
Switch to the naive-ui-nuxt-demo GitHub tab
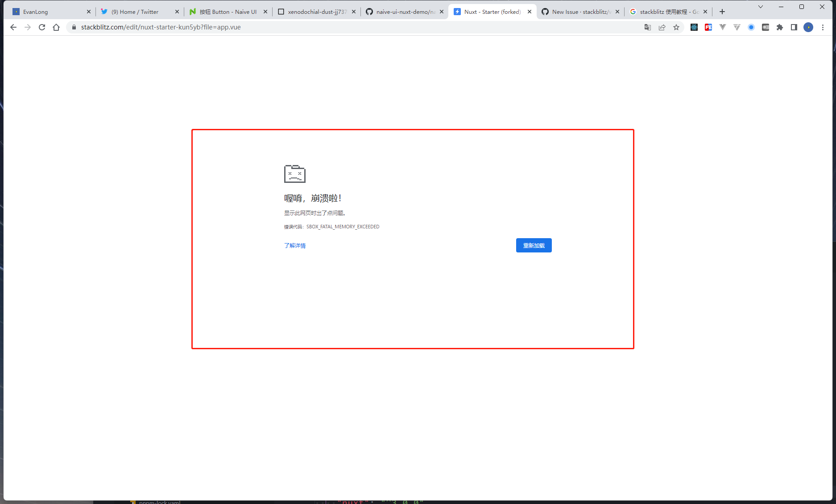404,12
